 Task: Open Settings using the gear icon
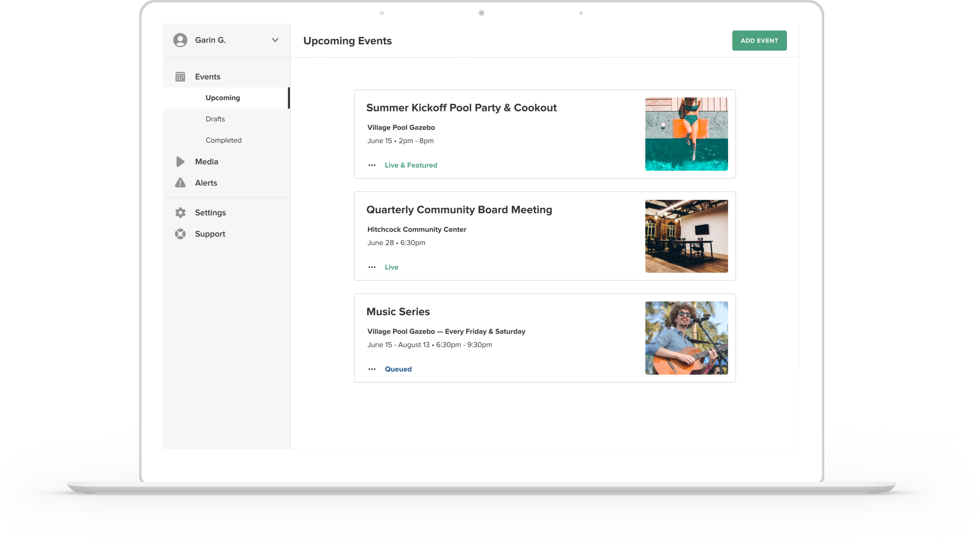180,213
